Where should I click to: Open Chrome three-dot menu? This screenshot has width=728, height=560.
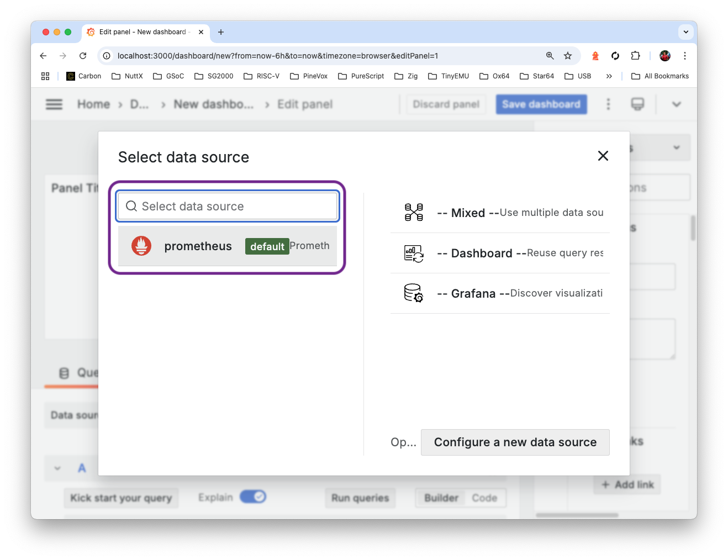(x=685, y=56)
